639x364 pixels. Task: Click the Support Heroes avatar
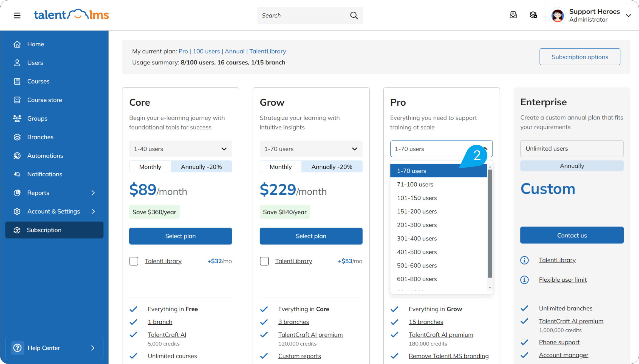pos(557,16)
